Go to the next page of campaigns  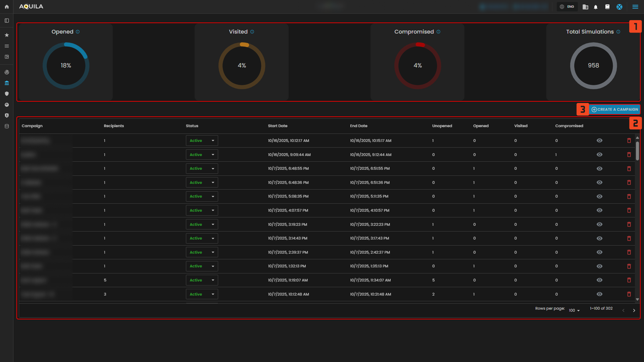click(x=634, y=310)
